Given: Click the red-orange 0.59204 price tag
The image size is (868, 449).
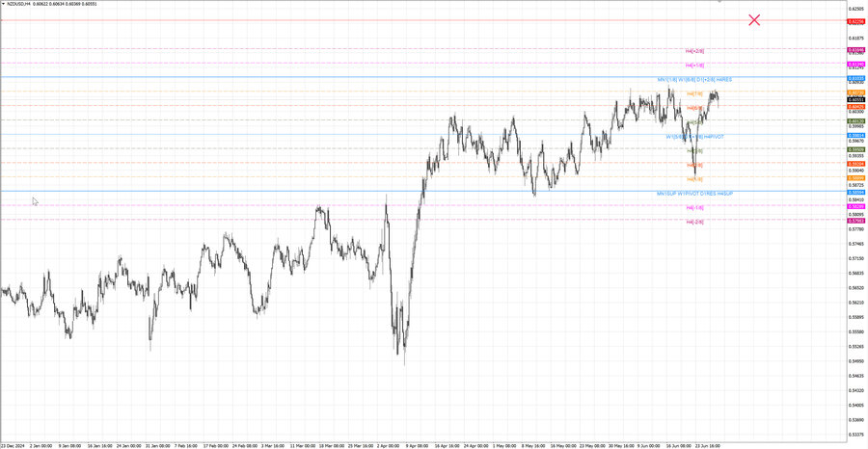Looking at the screenshot, I should 855,164.
